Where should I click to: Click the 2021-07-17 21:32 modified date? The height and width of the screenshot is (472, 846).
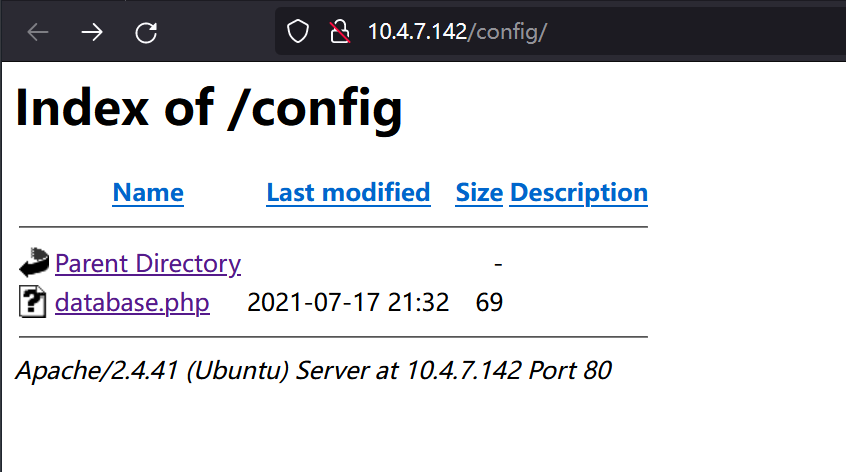348,302
